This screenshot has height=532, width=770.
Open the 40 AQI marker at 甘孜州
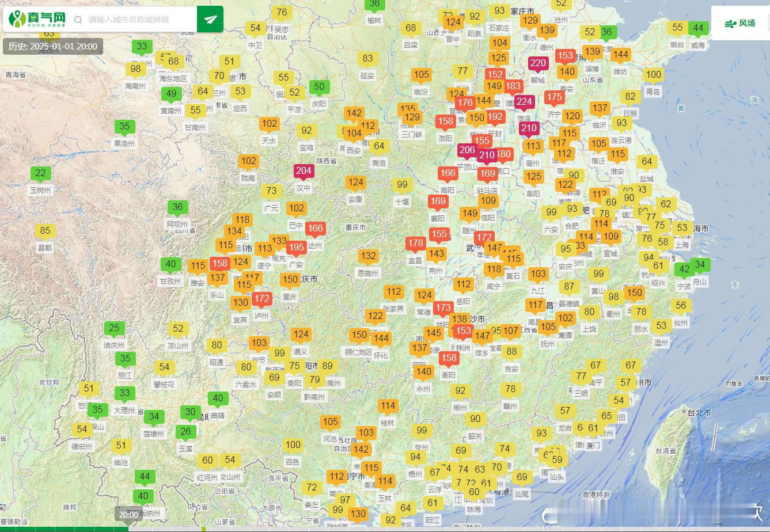[170, 265]
